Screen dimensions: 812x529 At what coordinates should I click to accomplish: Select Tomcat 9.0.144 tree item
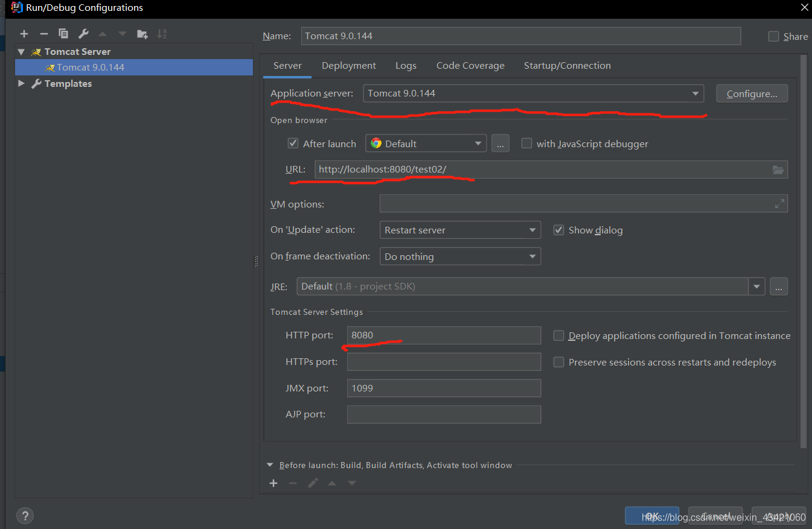point(134,68)
